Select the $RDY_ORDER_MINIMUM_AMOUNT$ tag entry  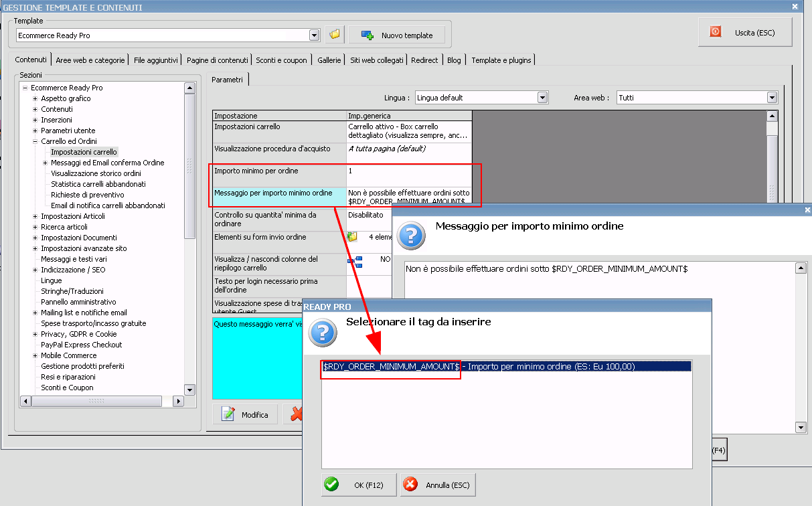[507, 366]
